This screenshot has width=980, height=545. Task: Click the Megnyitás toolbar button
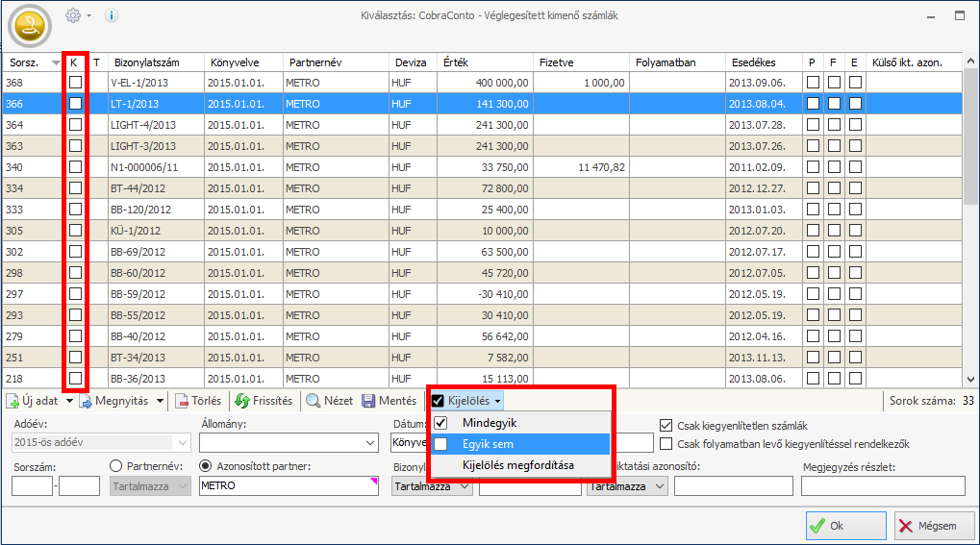tap(121, 401)
